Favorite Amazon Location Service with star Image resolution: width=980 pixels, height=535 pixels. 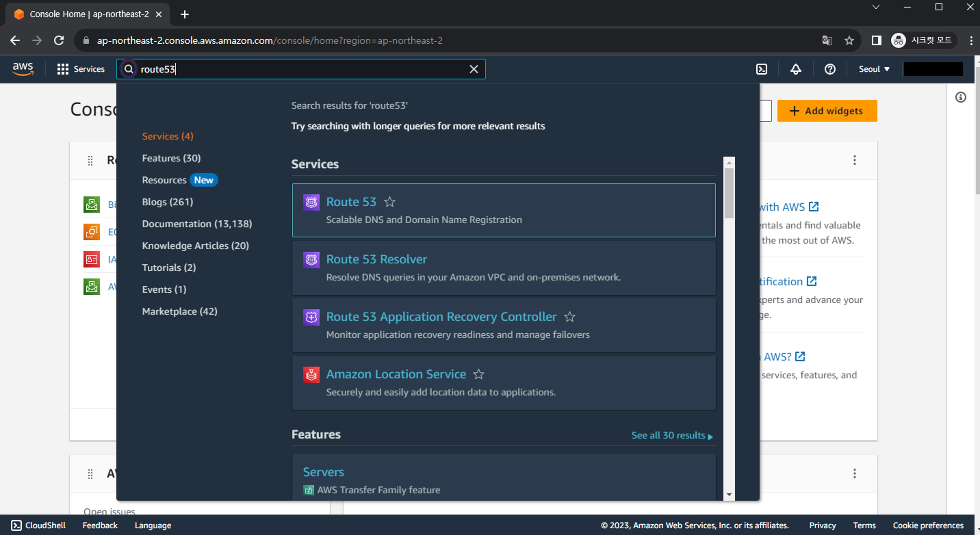(x=479, y=374)
